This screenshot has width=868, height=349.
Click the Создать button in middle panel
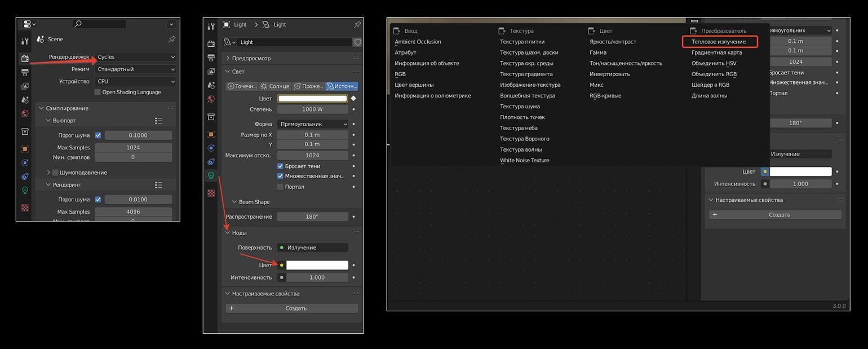tap(292, 308)
